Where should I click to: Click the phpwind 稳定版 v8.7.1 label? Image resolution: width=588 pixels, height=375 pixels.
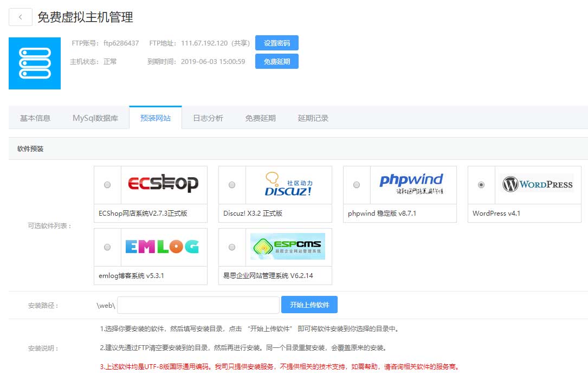pos(382,213)
